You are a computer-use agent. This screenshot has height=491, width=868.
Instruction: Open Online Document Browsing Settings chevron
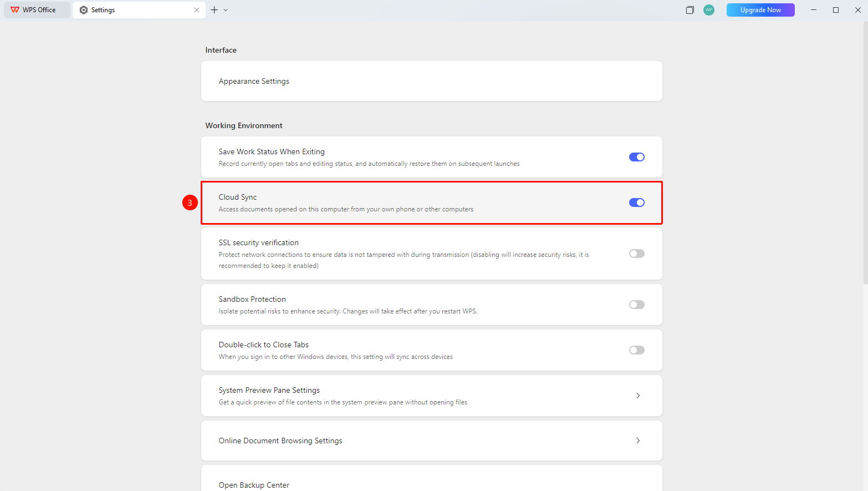pos(638,441)
